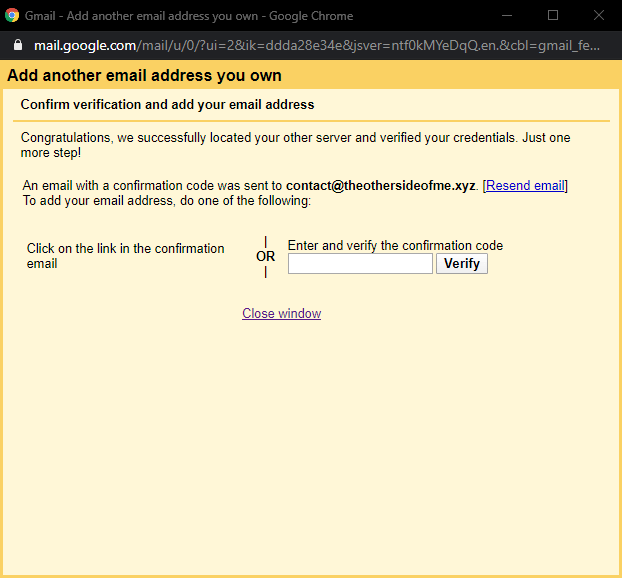
Task: Click 'Enter and verify the confirmation code' label
Action: (x=395, y=246)
